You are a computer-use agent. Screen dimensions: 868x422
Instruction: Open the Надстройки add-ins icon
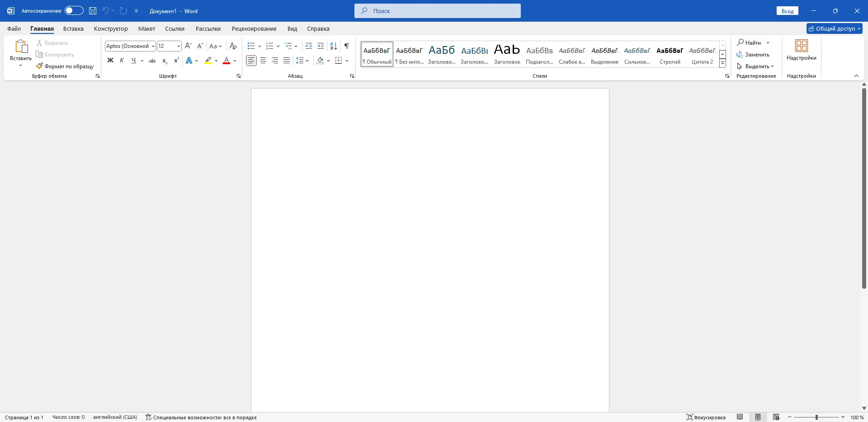pos(801,51)
